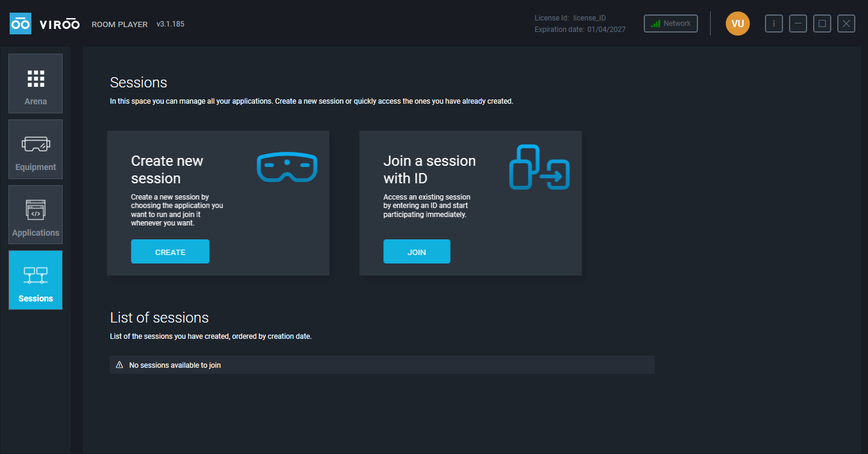
Task: Switch to the Arena tab label
Action: coord(36,101)
